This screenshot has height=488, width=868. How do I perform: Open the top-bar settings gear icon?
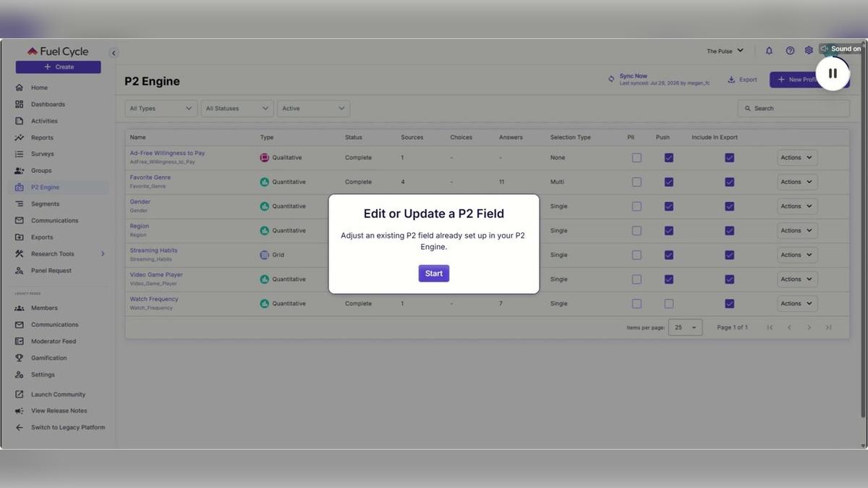point(809,51)
